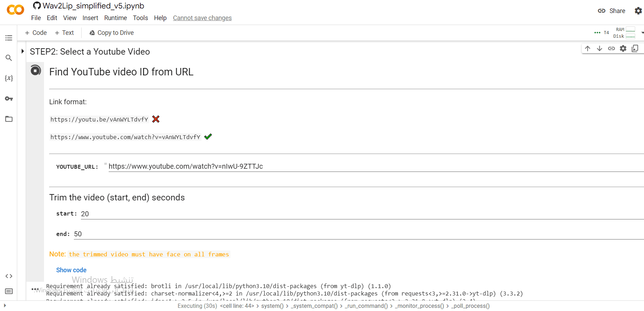Open the variables inspector panel
The height and width of the screenshot is (311, 644).
[x=9, y=78]
